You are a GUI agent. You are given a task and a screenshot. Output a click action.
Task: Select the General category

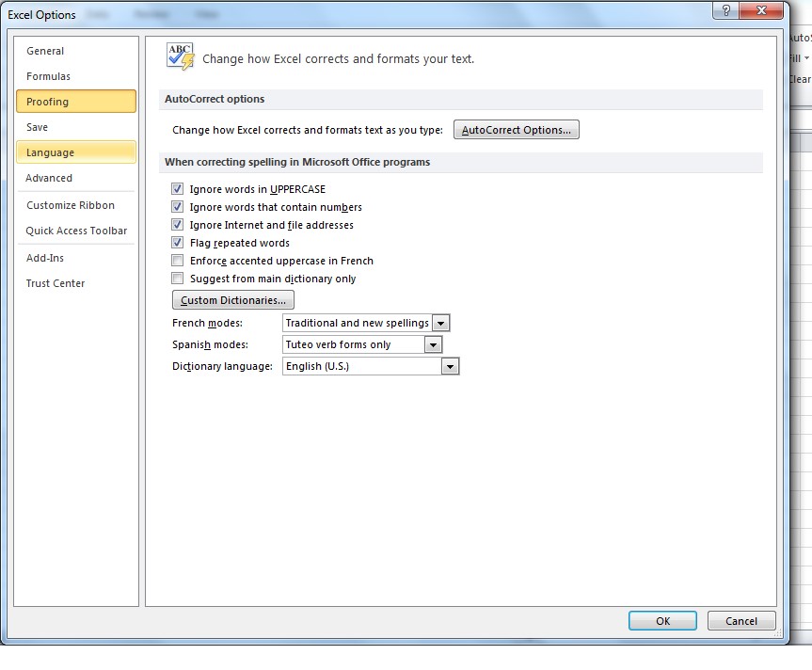pyautogui.click(x=76, y=51)
